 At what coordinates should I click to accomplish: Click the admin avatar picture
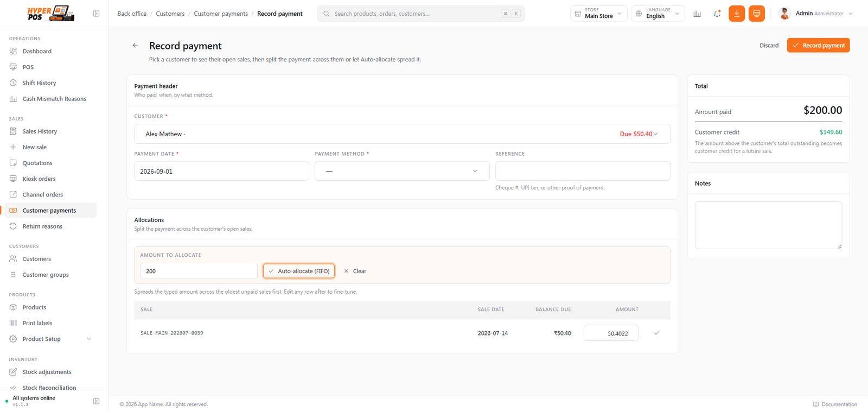tap(784, 14)
